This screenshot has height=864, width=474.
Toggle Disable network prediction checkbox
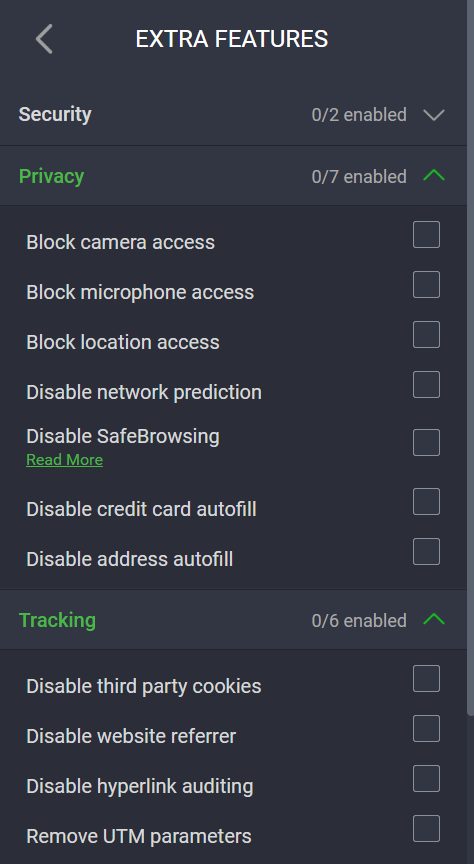click(426, 385)
